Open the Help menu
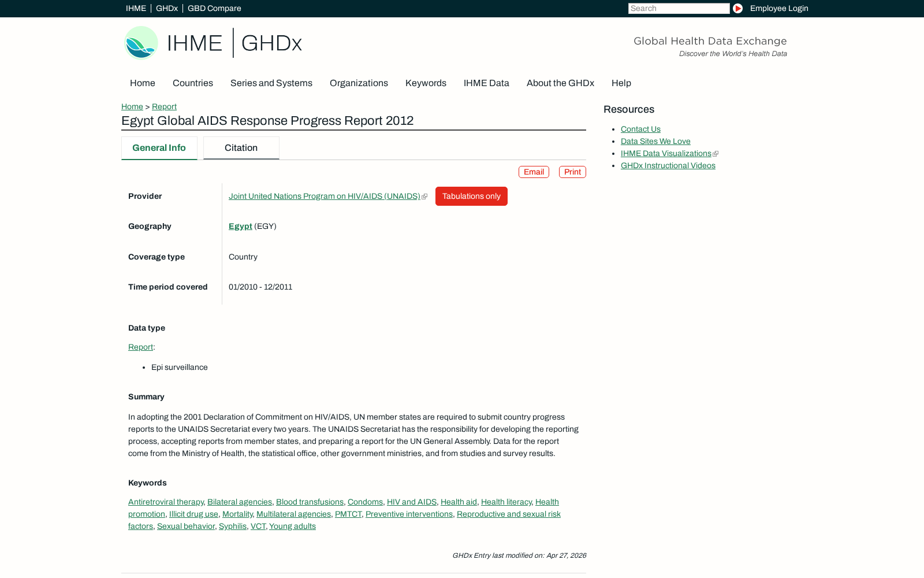This screenshot has height=578, width=924. [x=621, y=83]
